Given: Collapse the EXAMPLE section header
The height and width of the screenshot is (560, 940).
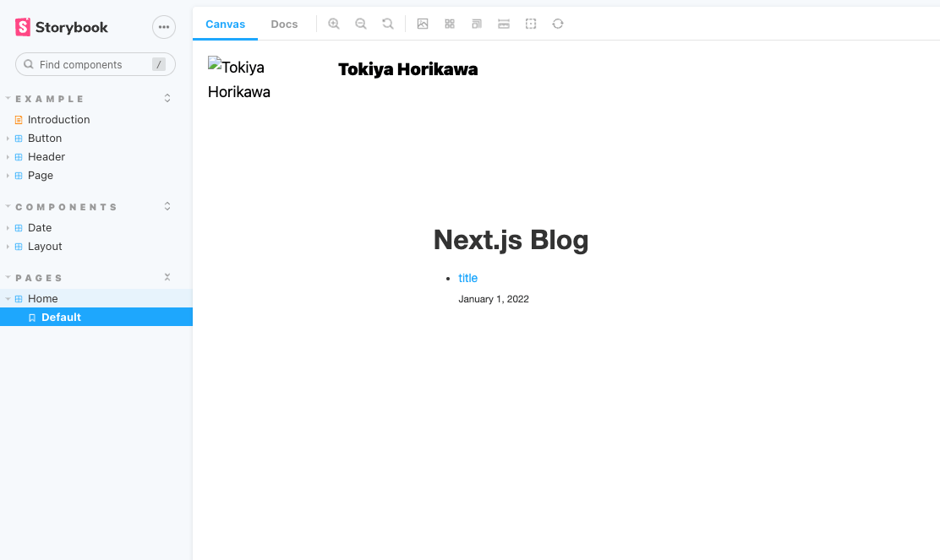Looking at the screenshot, I should [50, 99].
